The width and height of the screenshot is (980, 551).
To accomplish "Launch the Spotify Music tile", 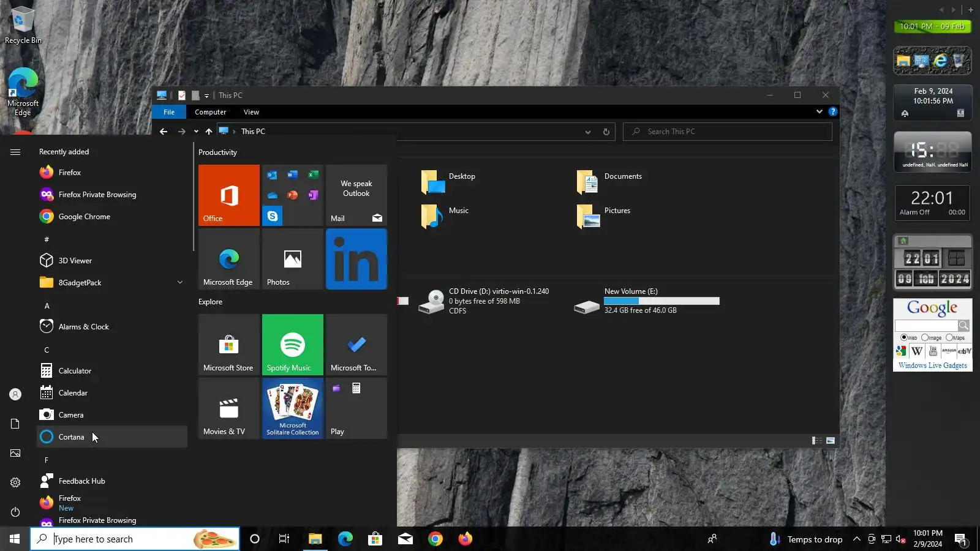I will (293, 345).
